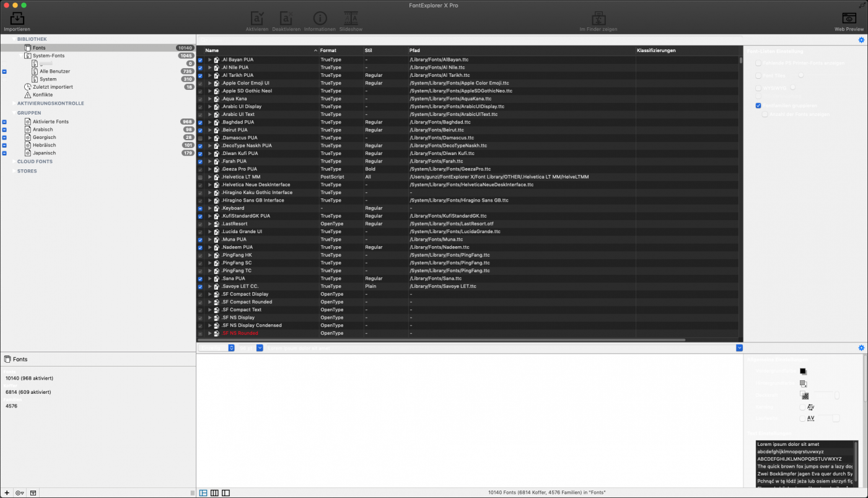Toggle activation checkbox for .Al Bayan PUA

200,60
